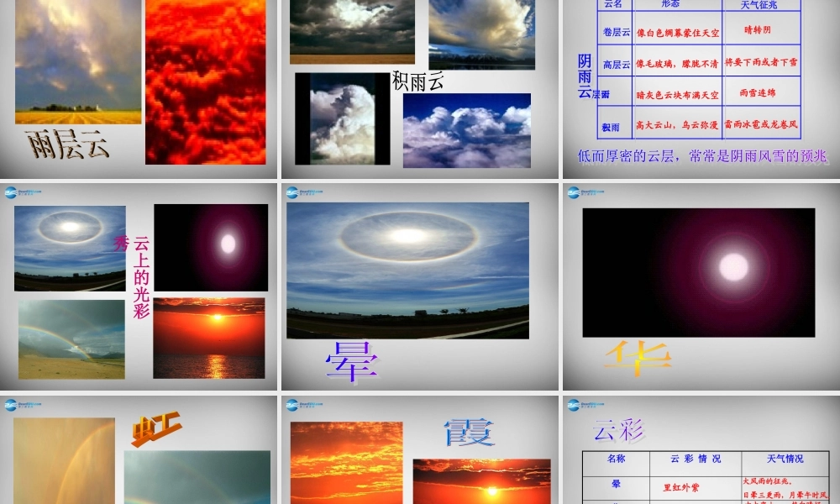Select the fiery cloud photo left of 霞

pos(347,463)
